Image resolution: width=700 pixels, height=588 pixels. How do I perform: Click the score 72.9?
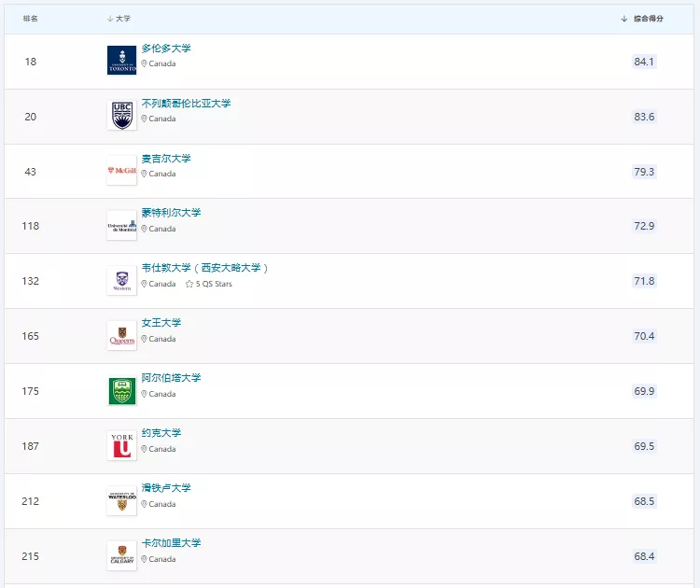(x=644, y=226)
